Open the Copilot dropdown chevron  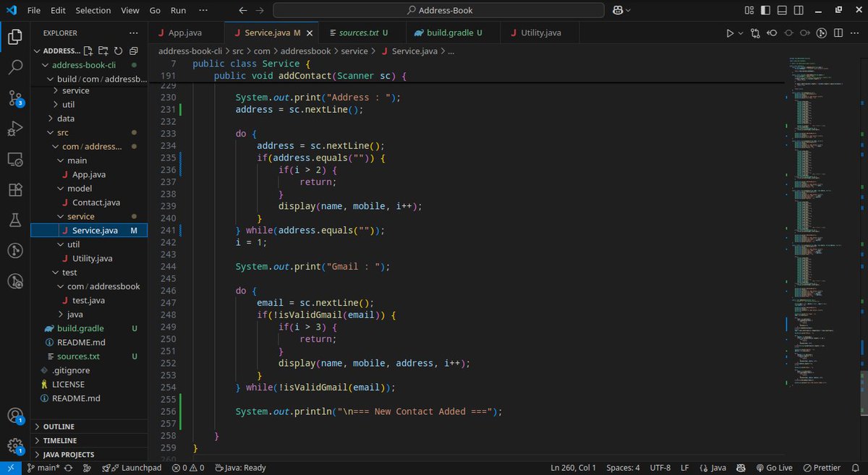pos(627,10)
